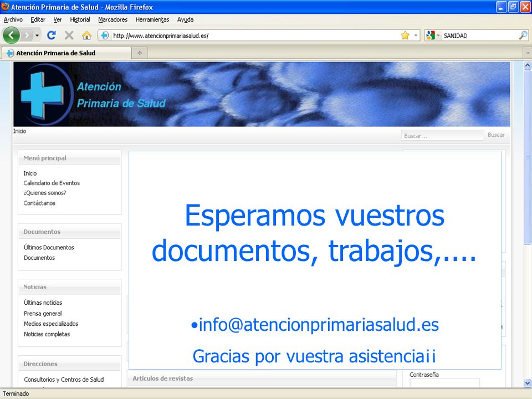Open Últimas noticias link

coord(43,303)
